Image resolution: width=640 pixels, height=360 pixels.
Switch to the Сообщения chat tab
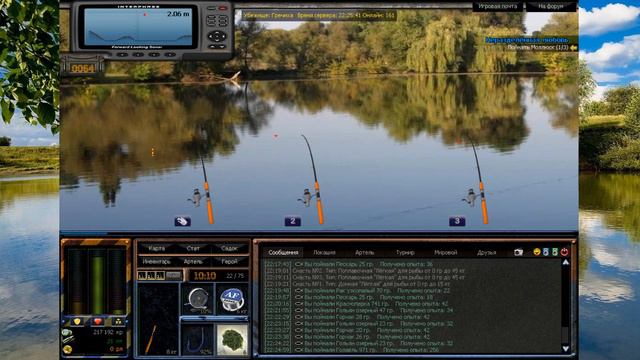283,253
